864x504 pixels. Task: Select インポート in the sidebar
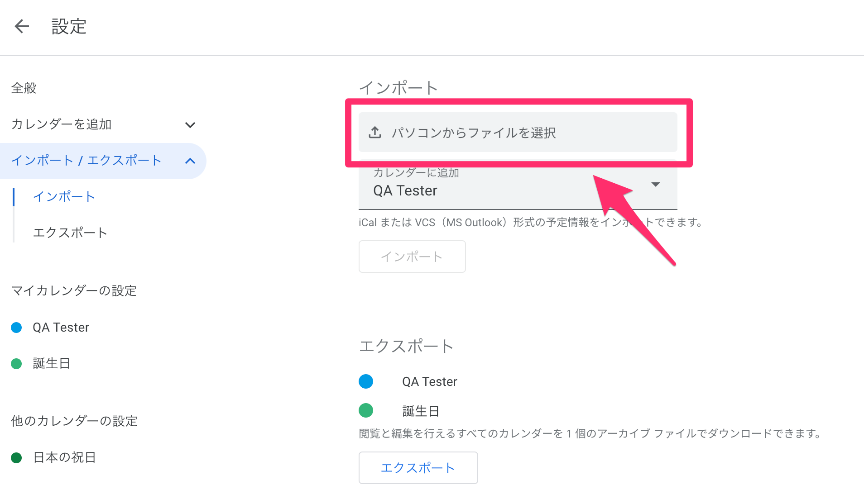(64, 197)
